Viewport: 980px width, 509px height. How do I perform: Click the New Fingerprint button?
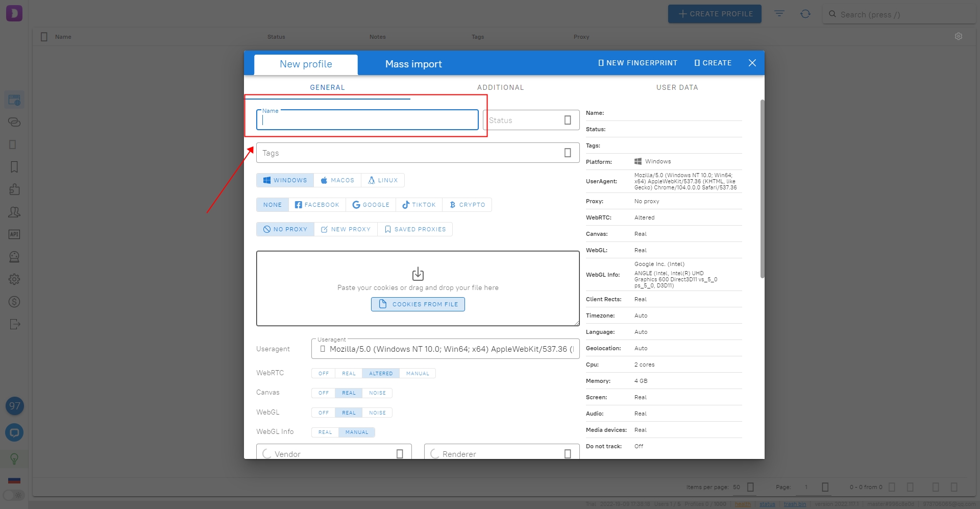point(638,63)
